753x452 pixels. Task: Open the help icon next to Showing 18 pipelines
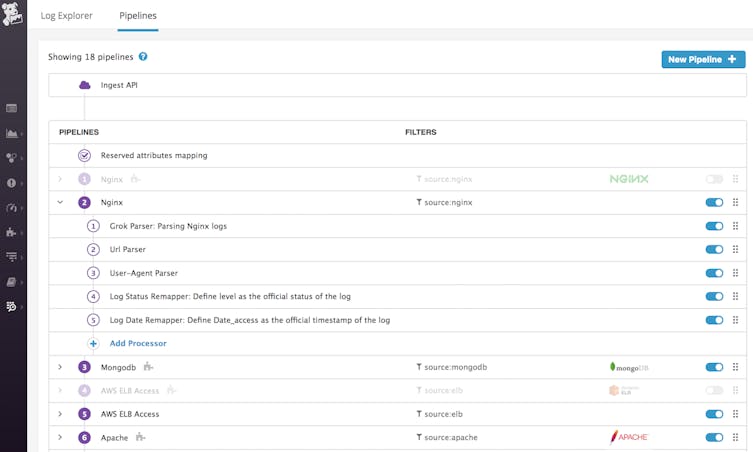[143, 57]
